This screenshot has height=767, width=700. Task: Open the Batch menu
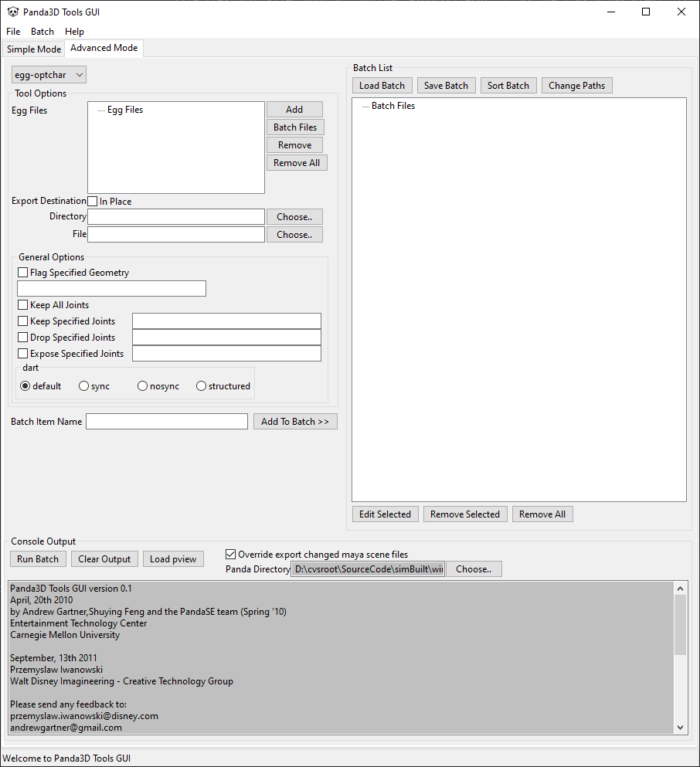click(x=42, y=32)
